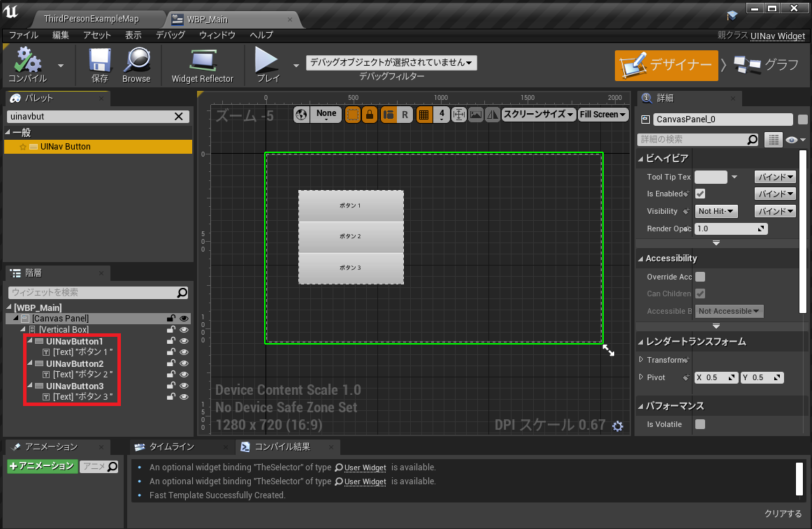812x529 pixels.
Task: Open the デバッグ menu
Action: point(171,35)
